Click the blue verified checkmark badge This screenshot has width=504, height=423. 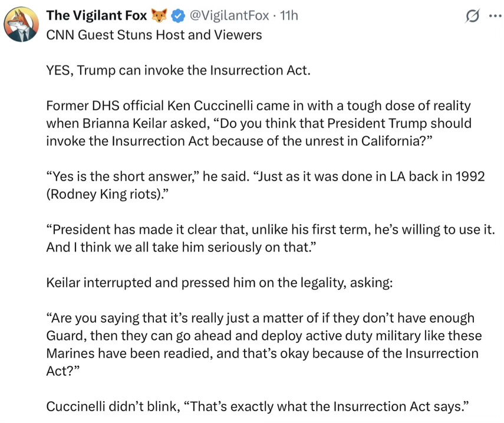(178, 16)
